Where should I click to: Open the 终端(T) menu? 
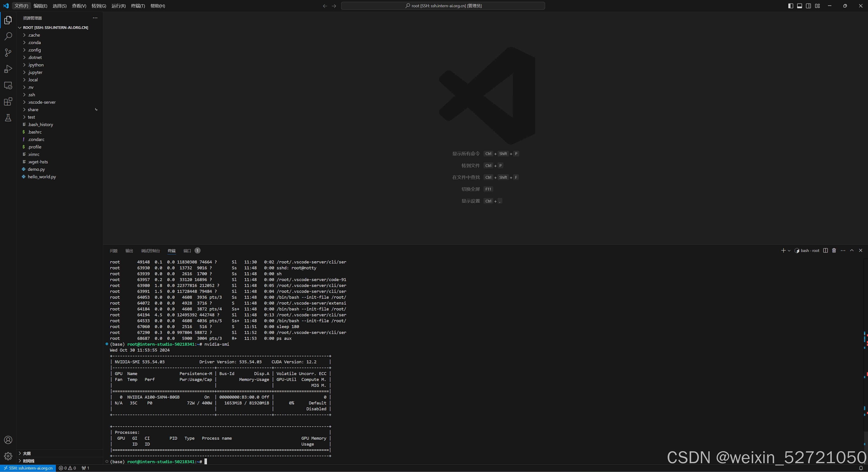point(138,6)
